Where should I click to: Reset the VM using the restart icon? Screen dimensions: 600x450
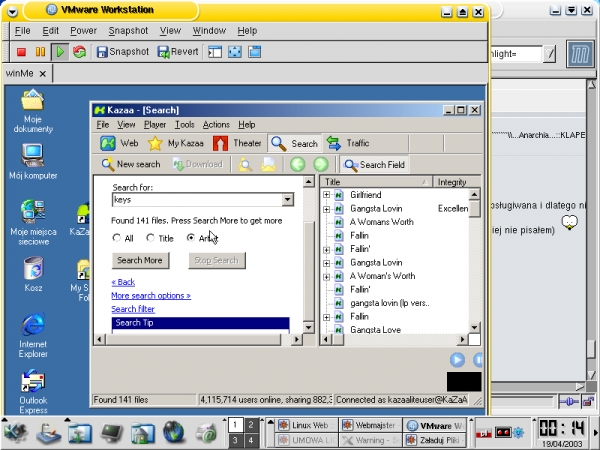point(80,52)
